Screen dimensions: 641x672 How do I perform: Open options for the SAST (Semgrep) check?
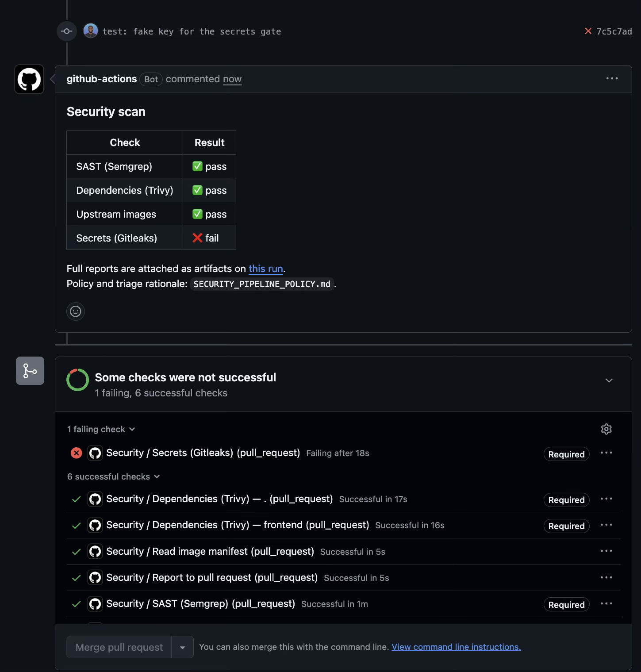606,603
